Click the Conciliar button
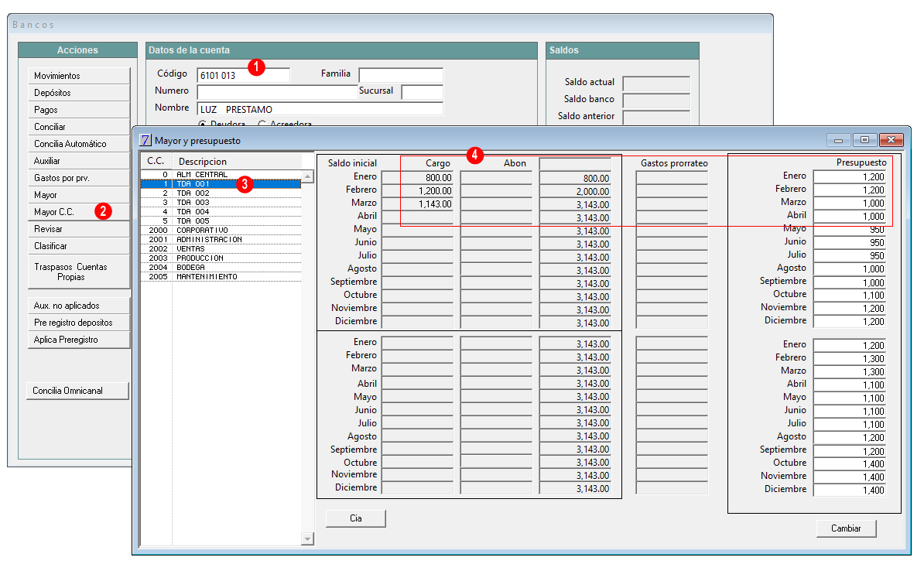This screenshot has height=564, width=924. [x=79, y=127]
